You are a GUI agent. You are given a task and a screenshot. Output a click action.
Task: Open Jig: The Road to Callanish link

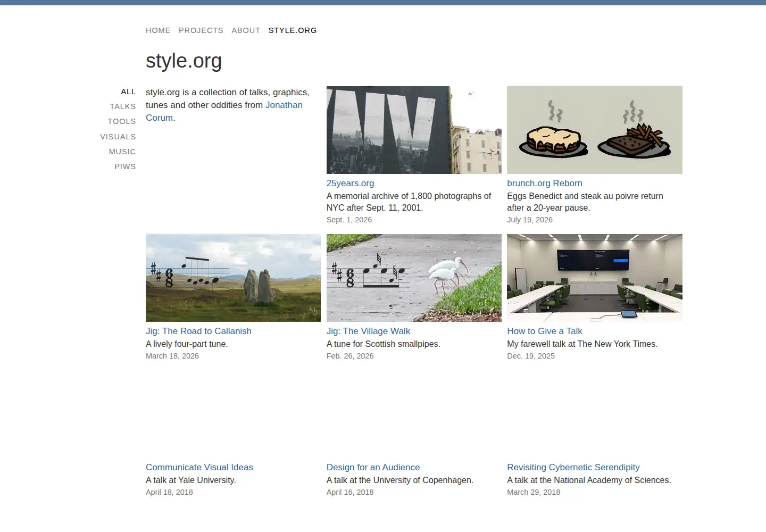[198, 331]
